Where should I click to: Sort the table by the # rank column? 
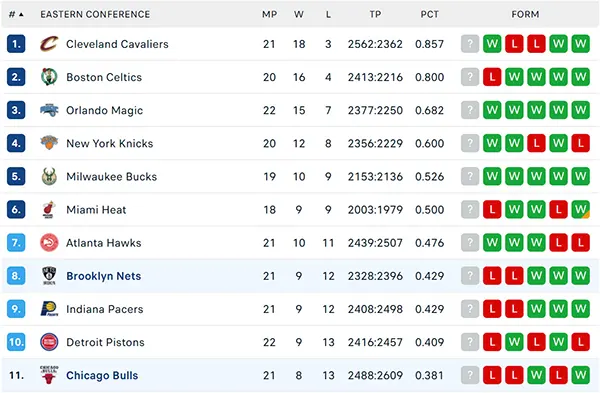point(16,15)
